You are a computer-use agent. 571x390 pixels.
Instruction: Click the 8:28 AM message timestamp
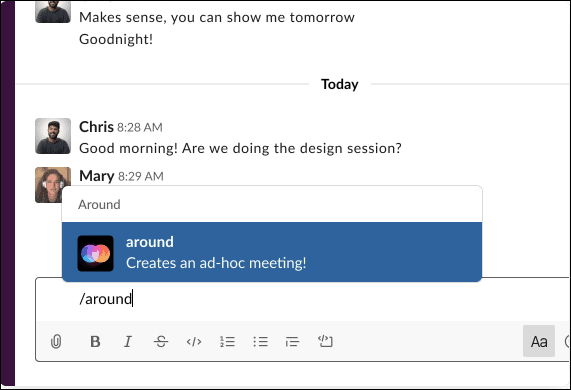coord(140,127)
